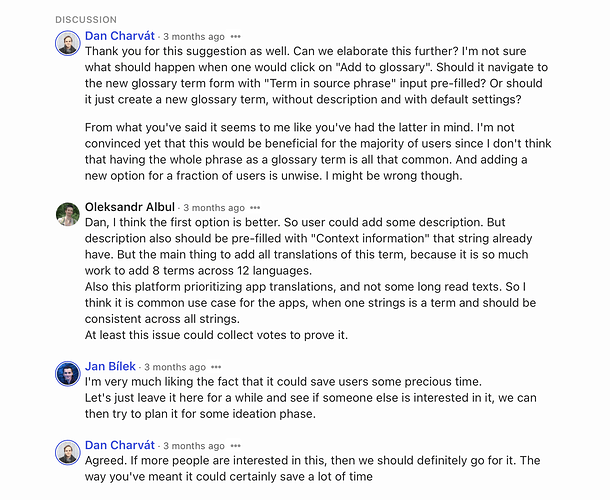This screenshot has width=610, height=500.
Task: Open Dan Charvát's profile from first comment
Action: (120, 36)
